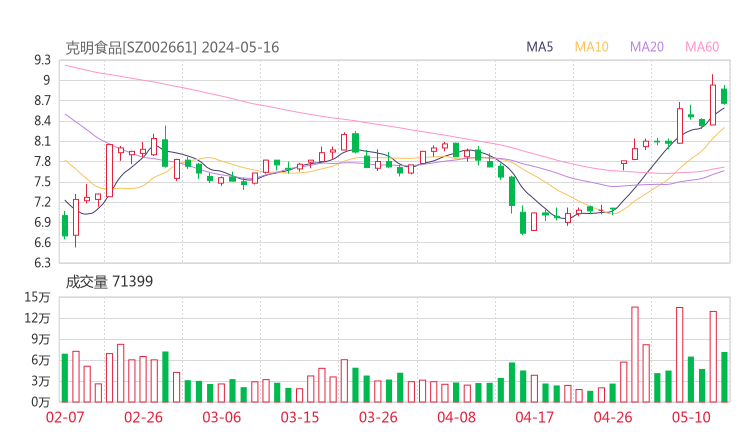Click the 7.8 price axis value
Screen dimensions: 740x440
coord(42,161)
